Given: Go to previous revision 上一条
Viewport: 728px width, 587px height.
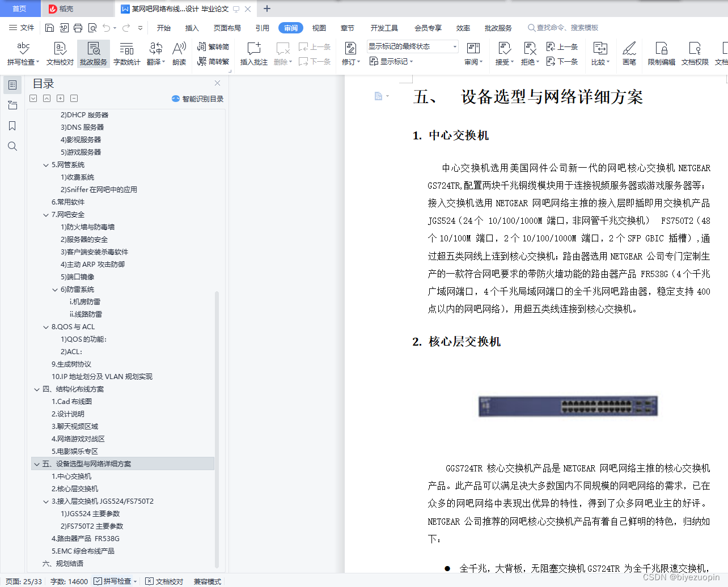Looking at the screenshot, I should [x=562, y=47].
